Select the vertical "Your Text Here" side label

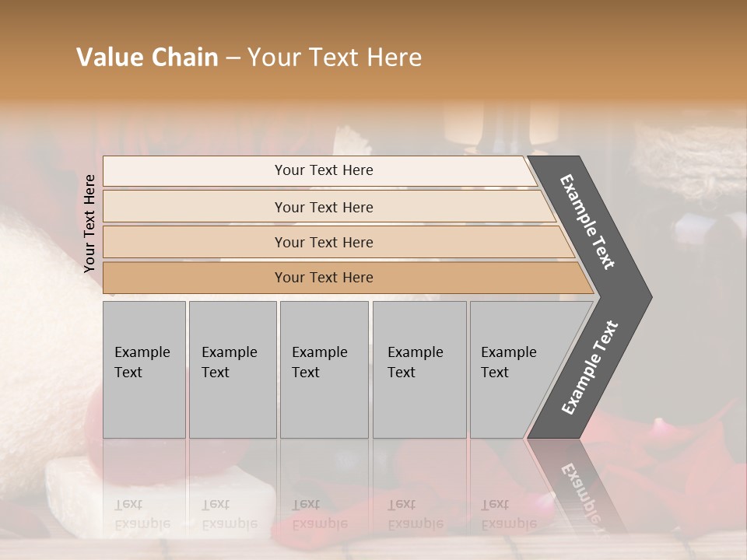click(x=89, y=223)
